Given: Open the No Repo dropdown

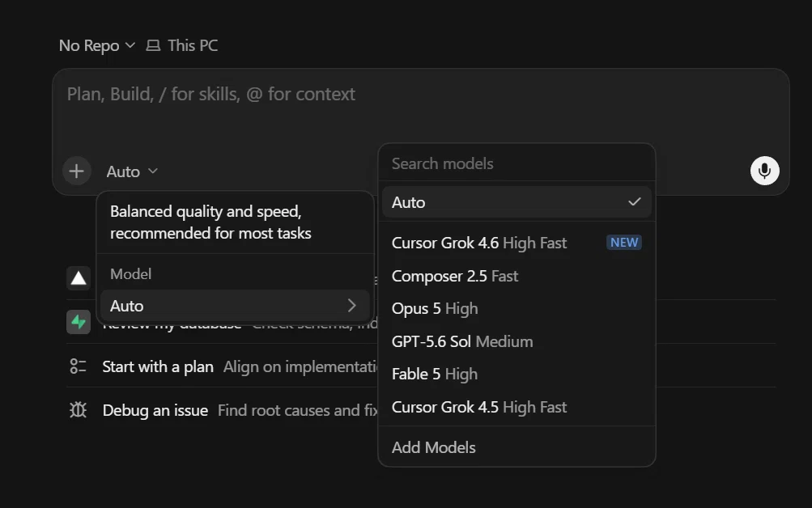Looking at the screenshot, I should 97,45.
